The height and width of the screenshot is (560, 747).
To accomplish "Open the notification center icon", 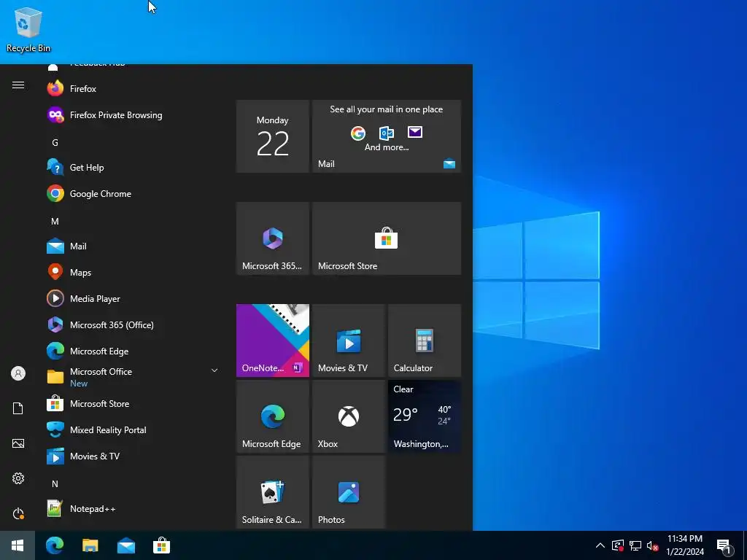I will [x=724, y=545].
